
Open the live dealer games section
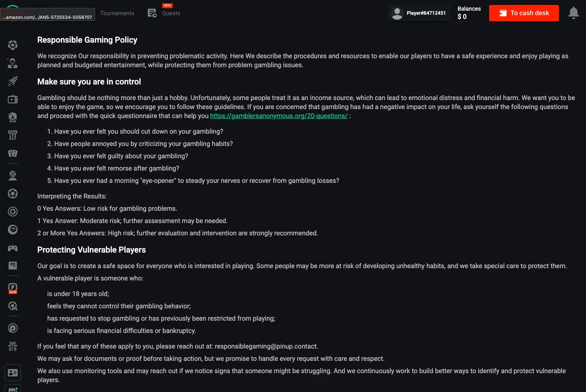(x=12, y=63)
